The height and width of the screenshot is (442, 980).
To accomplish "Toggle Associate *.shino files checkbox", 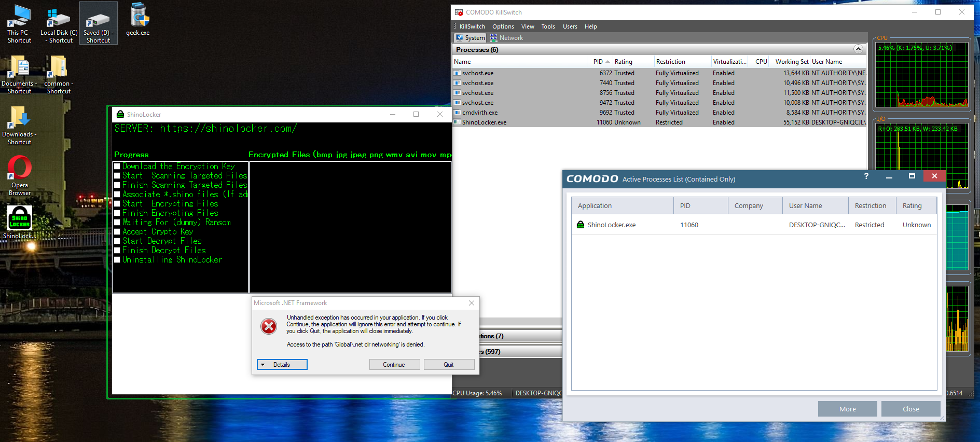I will [117, 195].
